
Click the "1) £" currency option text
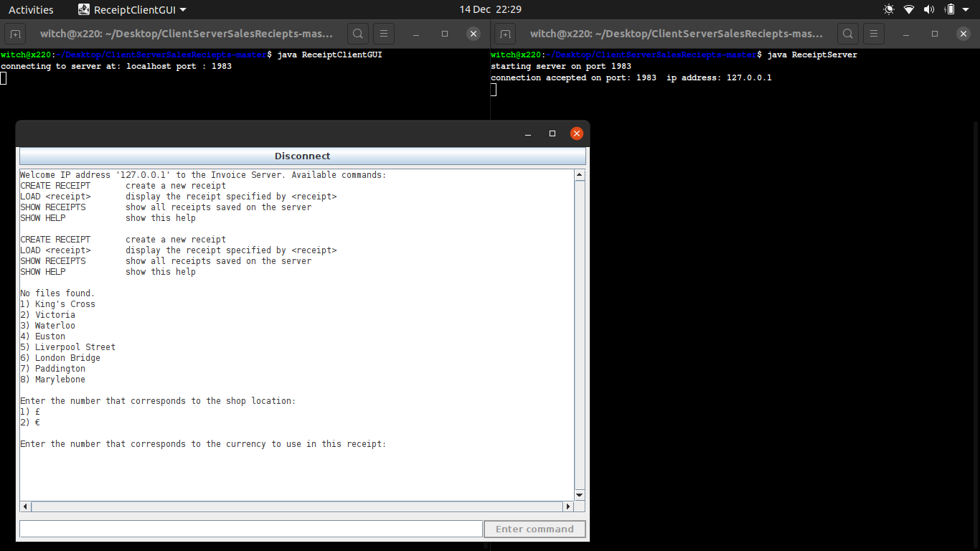(x=30, y=412)
